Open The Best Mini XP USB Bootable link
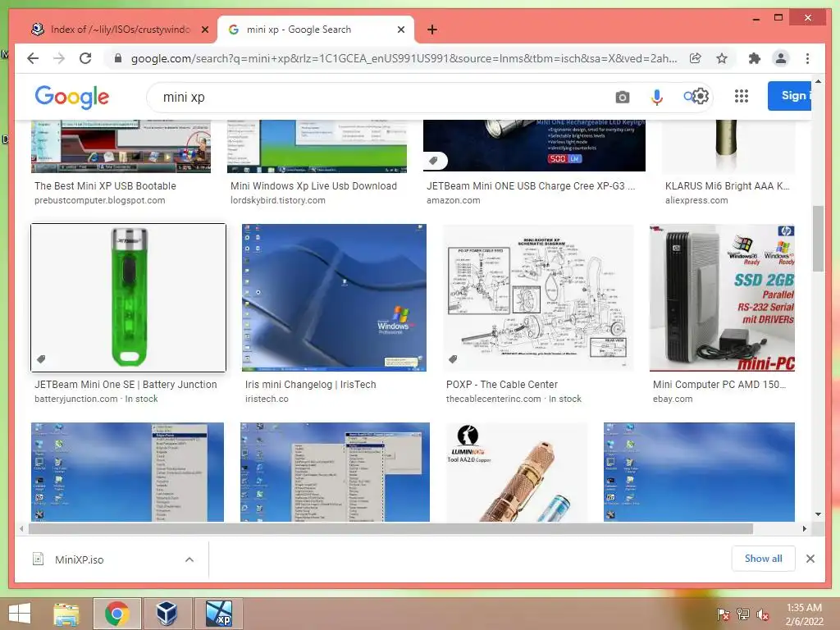Viewport: 840px width, 630px height. tap(105, 186)
